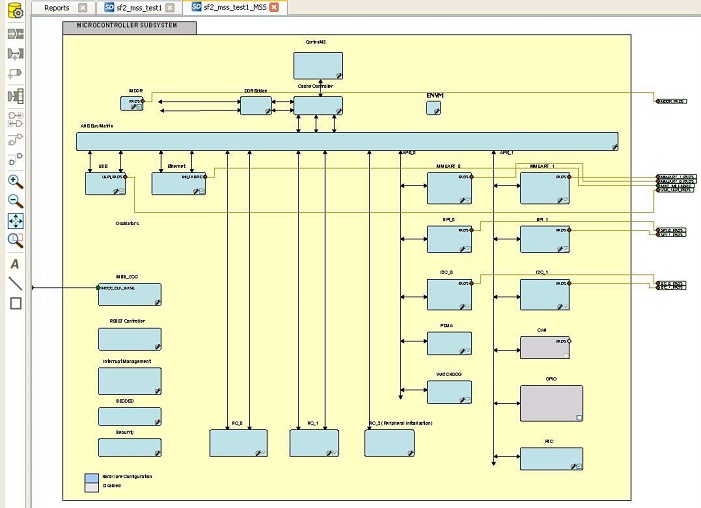Image resolution: width=701 pixels, height=508 pixels.
Task: Select the Reset Controller block
Action: click(x=129, y=338)
